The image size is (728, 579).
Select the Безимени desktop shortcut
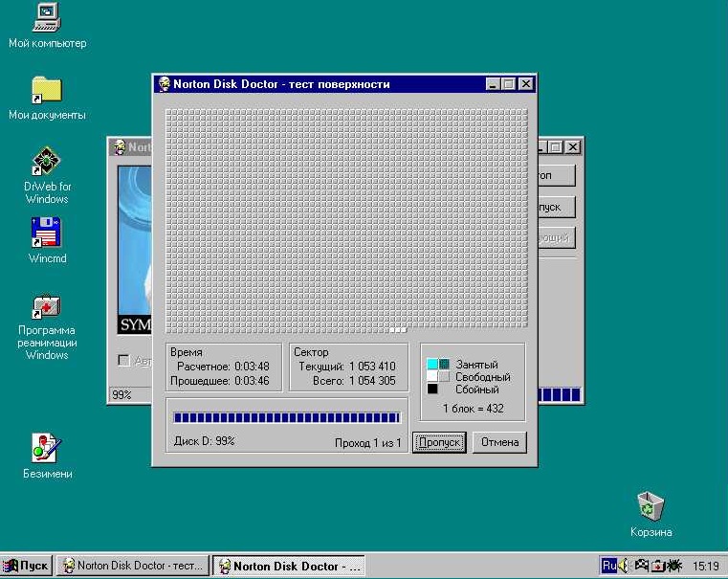(x=47, y=448)
